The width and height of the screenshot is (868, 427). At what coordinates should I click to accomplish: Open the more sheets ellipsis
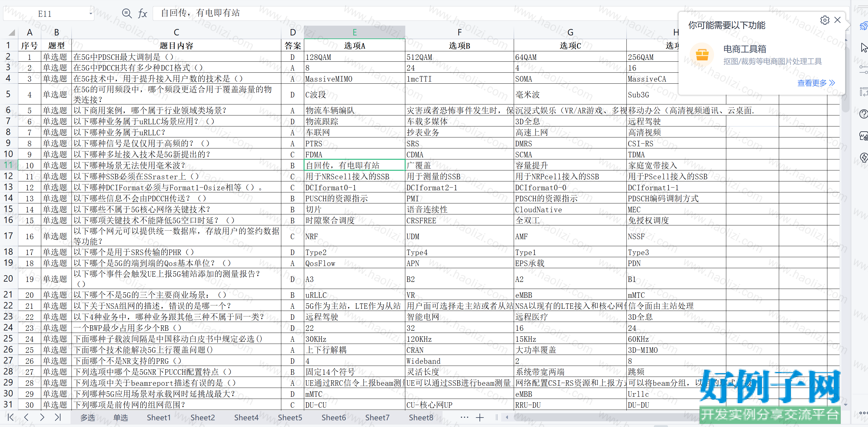(x=464, y=417)
